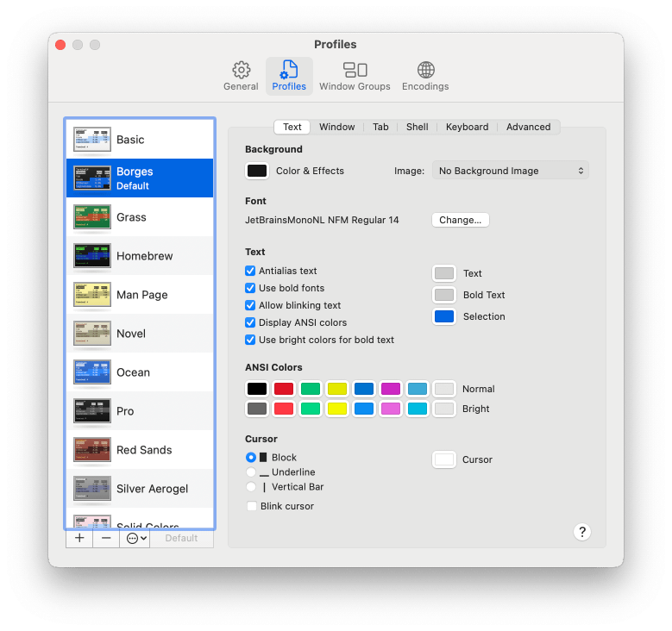
Task: Open the background Image dropdown
Action: [x=510, y=171]
